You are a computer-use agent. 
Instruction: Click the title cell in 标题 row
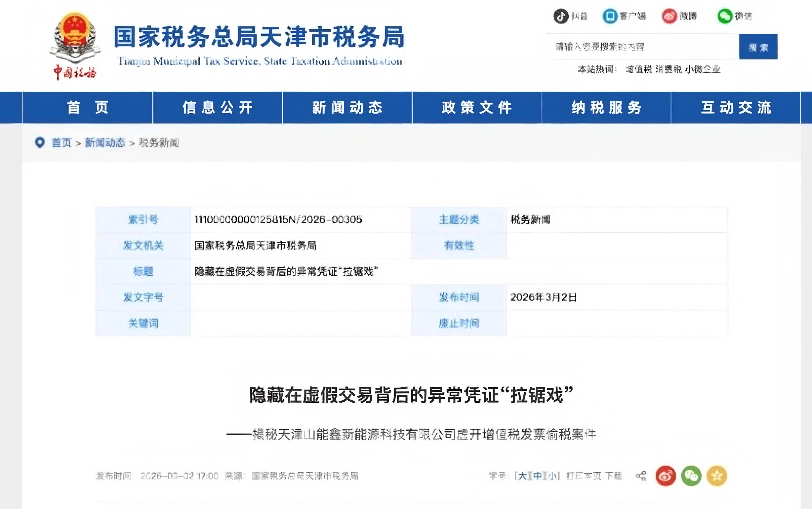coord(287,271)
